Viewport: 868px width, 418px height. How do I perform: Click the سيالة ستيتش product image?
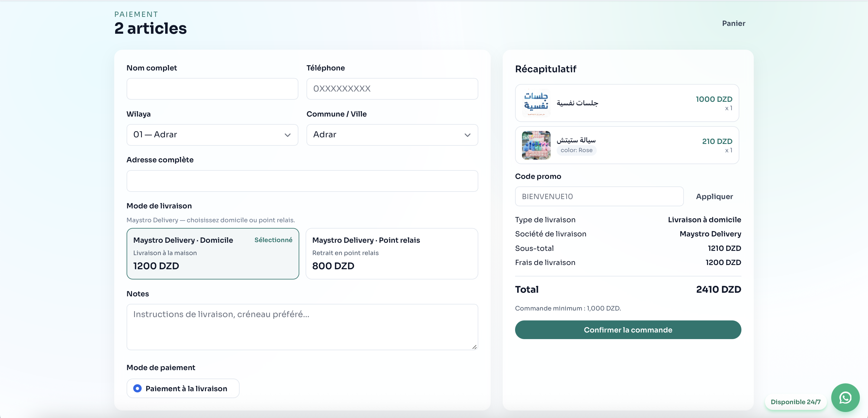536,145
